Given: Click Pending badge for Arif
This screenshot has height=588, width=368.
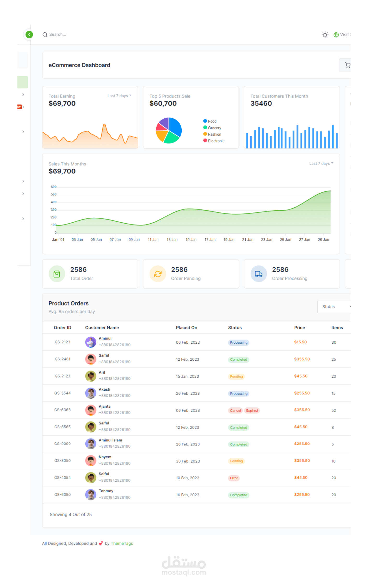Looking at the screenshot, I should click(x=236, y=377).
